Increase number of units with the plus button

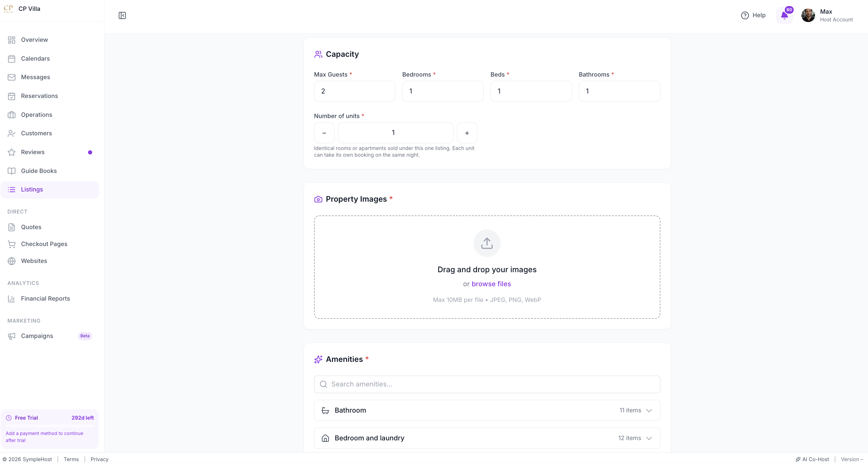(x=467, y=133)
